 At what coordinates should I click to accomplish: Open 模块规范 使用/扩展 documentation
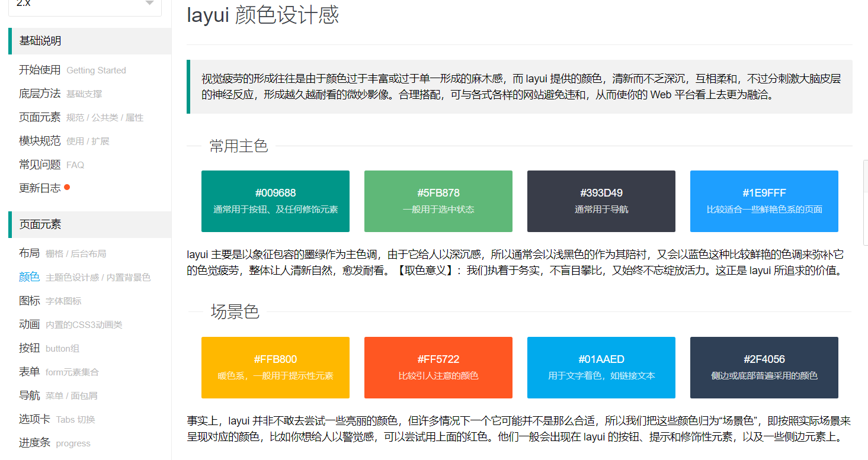click(39, 140)
